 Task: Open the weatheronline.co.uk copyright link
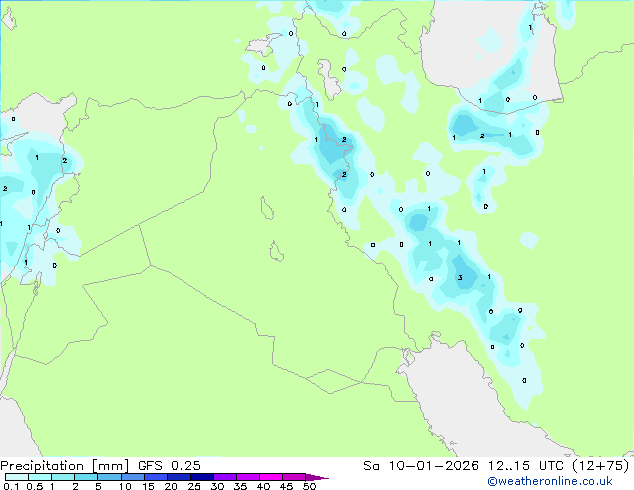[x=550, y=481]
